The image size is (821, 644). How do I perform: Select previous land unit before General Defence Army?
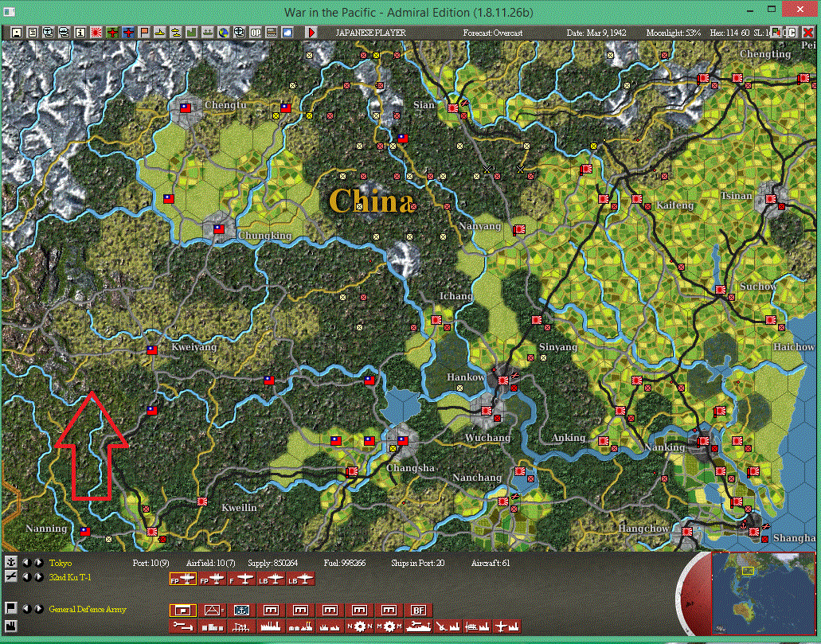(x=26, y=609)
